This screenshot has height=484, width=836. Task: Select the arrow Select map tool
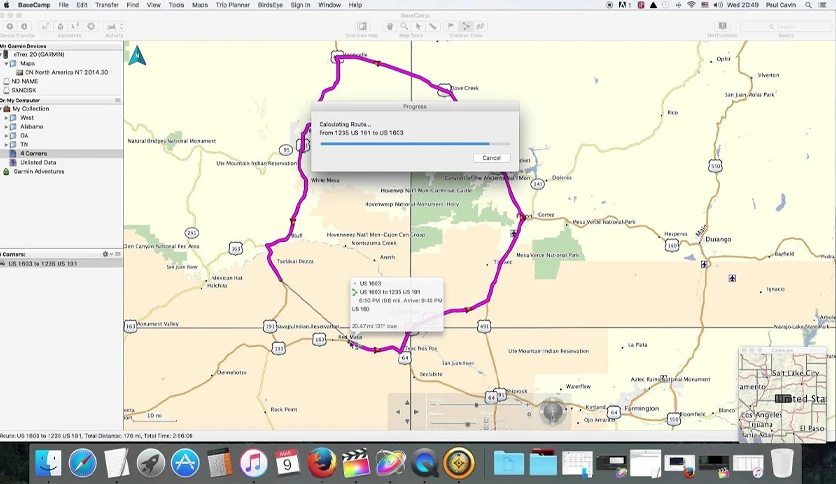click(419, 26)
